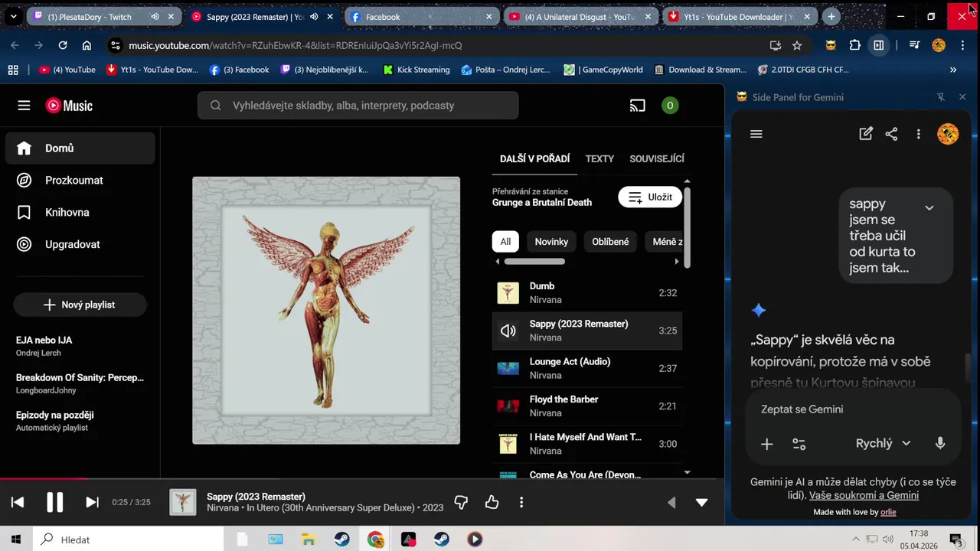This screenshot has height=551, width=980.
Task: Share the Gemini conversation
Action: [x=891, y=134]
